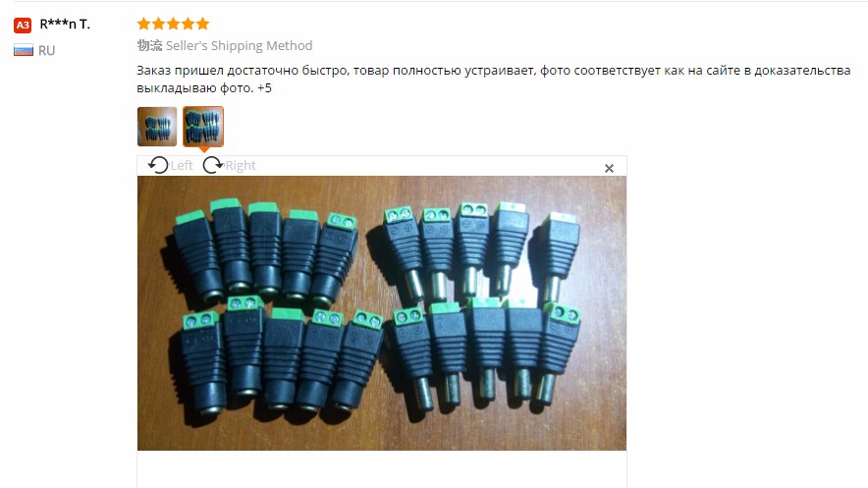Click the RU country label
This screenshot has width=868, height=488.
pyautogui.click(x=46, y=51)
